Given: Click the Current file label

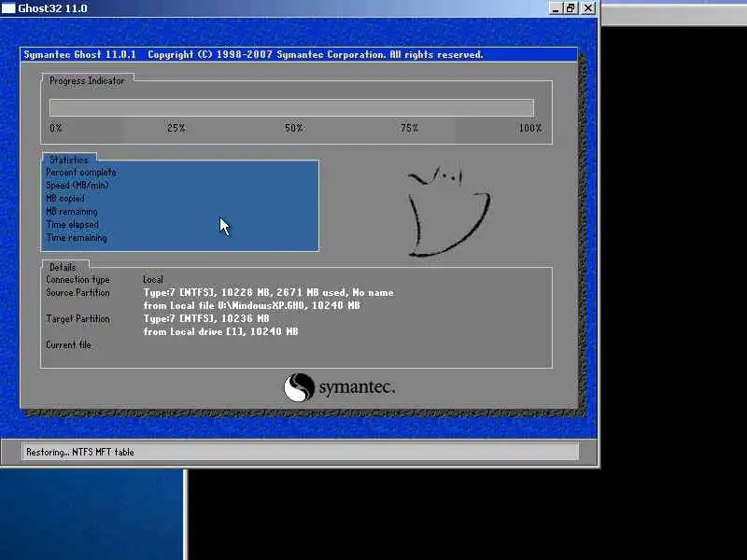Looking at the screenshot, I should coord(68,344).
